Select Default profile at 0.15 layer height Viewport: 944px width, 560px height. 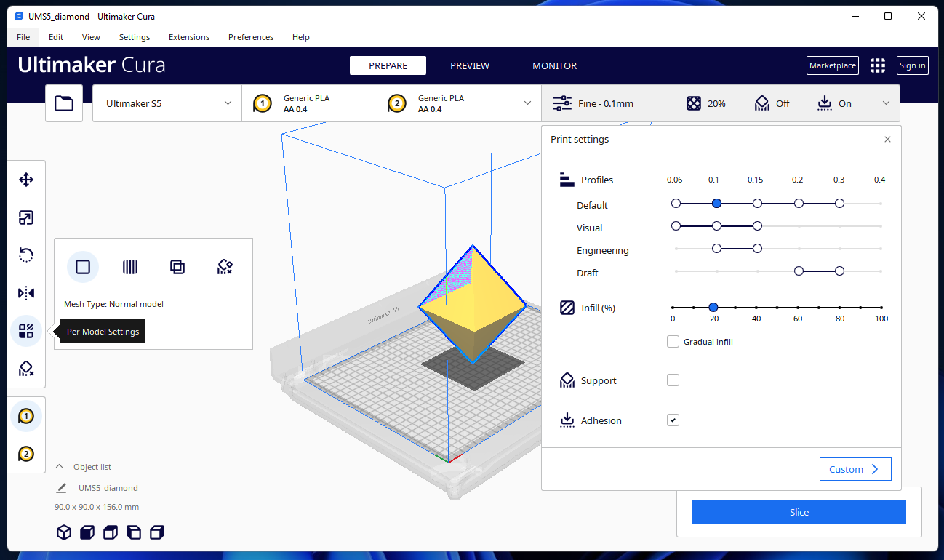(757, 204)
